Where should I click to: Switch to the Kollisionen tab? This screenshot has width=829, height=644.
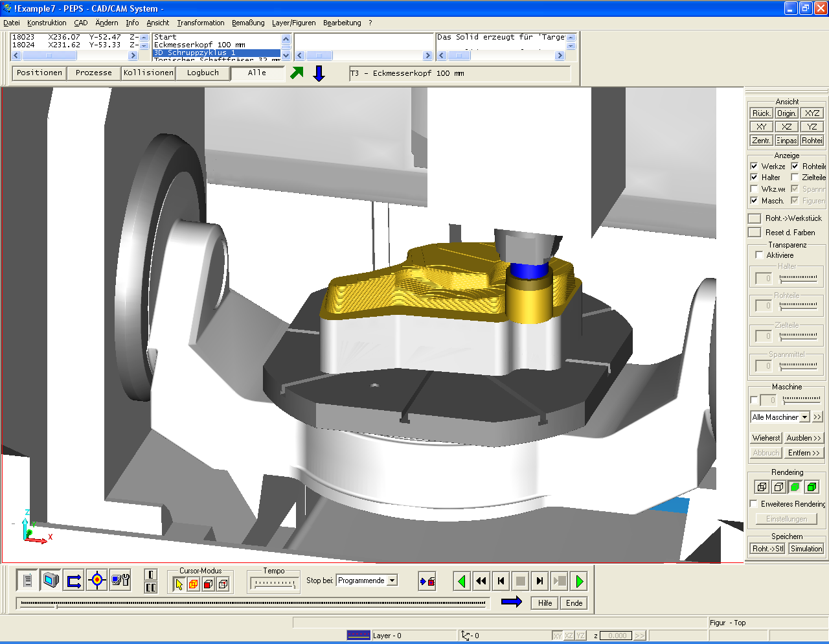148,73
